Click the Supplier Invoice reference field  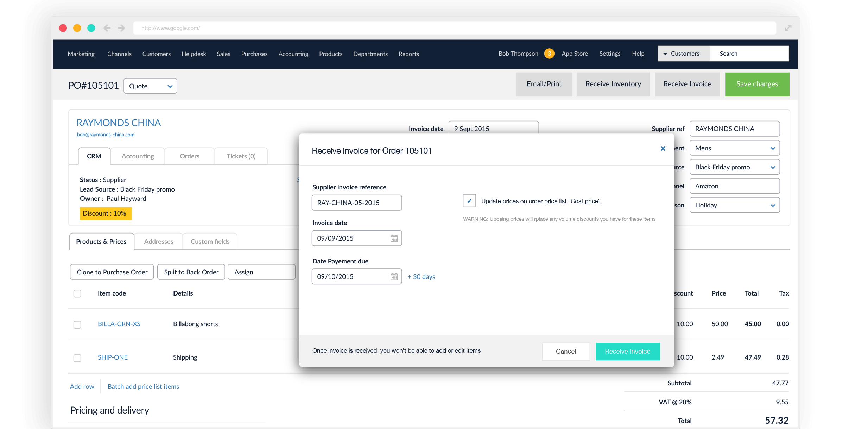356,203
